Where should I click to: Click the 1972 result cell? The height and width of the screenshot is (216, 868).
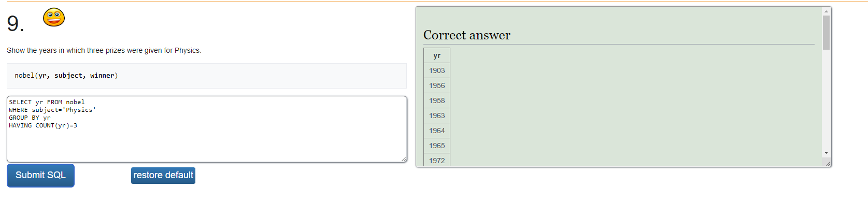pos(437,160)
